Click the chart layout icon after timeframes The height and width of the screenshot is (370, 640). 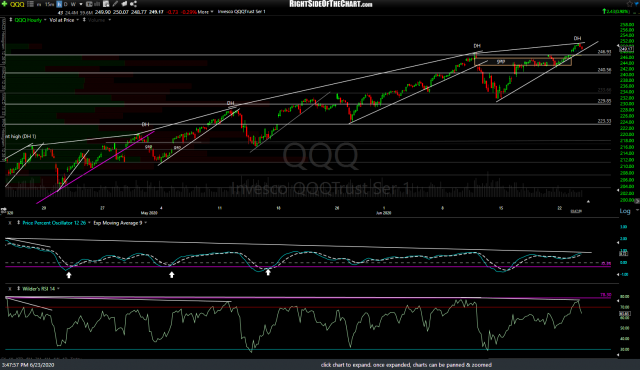[x=89, y=4]
